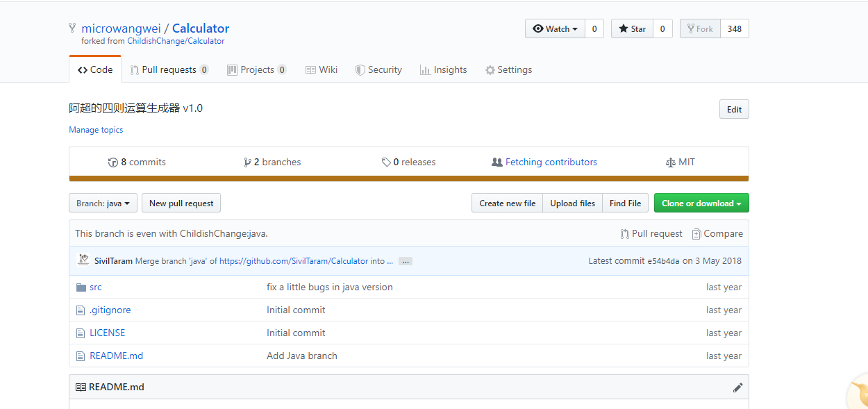Expand the commit message ellipsis
This screenshot has width=868, height=409.
(406, 261)
